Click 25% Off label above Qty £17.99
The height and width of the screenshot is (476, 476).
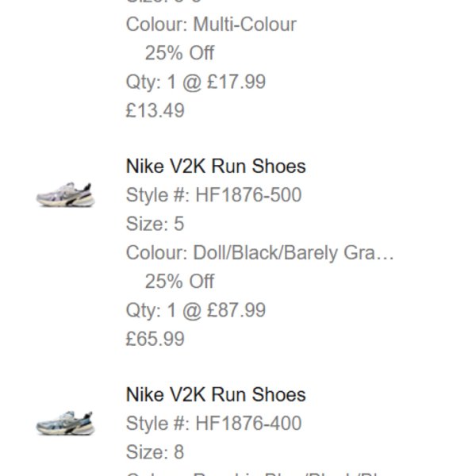click(179, 53)
